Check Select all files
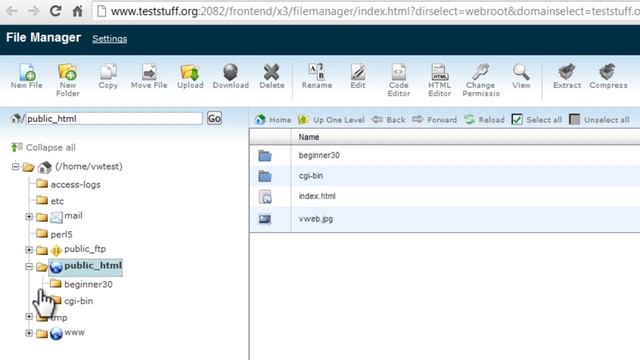This screenshot has width=640, height=360. click(536, 120)
